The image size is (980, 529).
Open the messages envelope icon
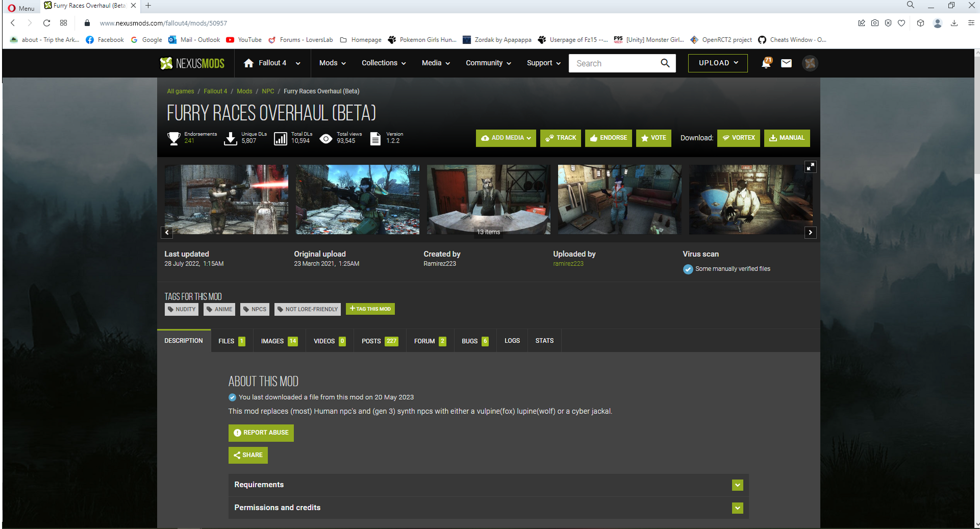tap(786, 63)
